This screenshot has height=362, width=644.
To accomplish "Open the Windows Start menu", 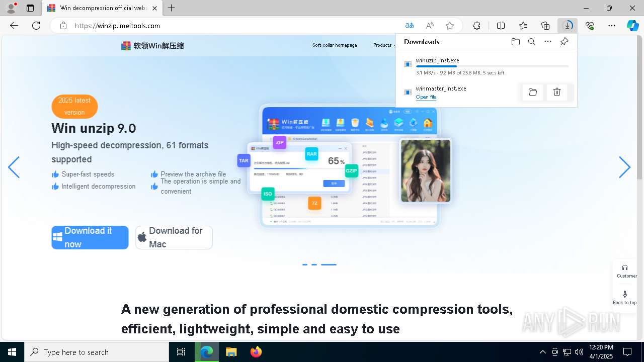I will coord(12,352).
